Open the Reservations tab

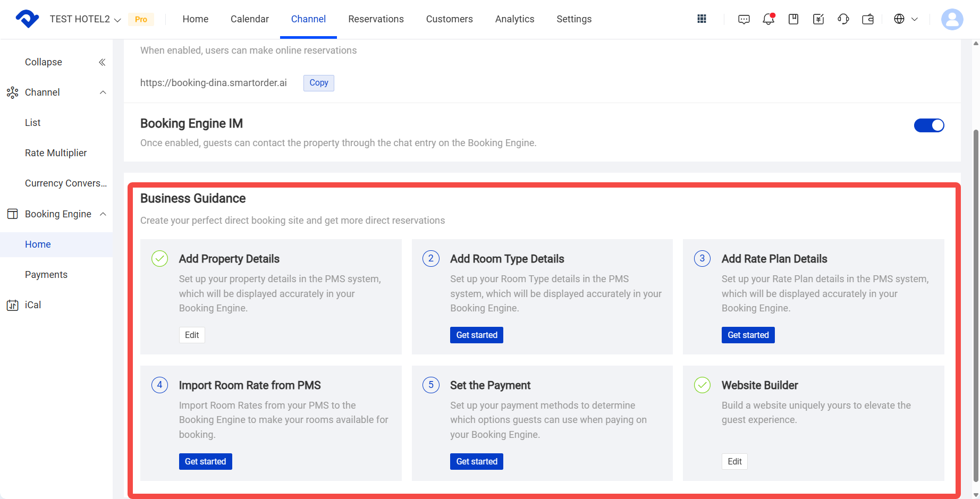tap(376, 19)
